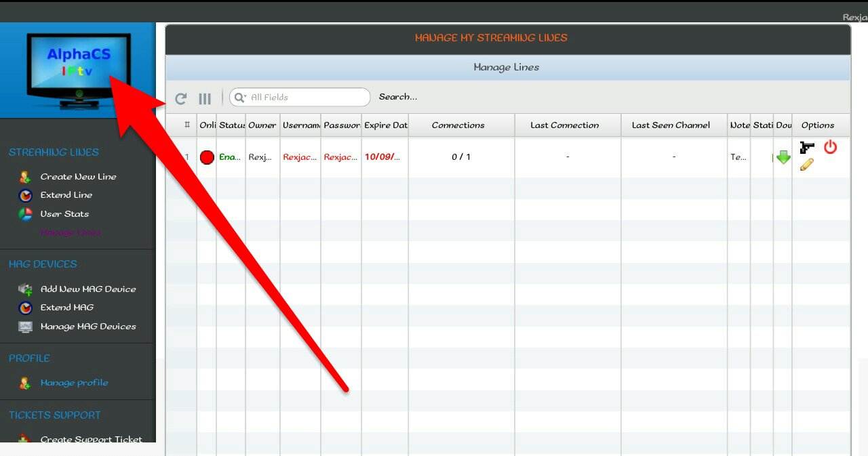The image size is (868, 456).
Task: Open the Manage profile user icon
Action: [26, 382]
